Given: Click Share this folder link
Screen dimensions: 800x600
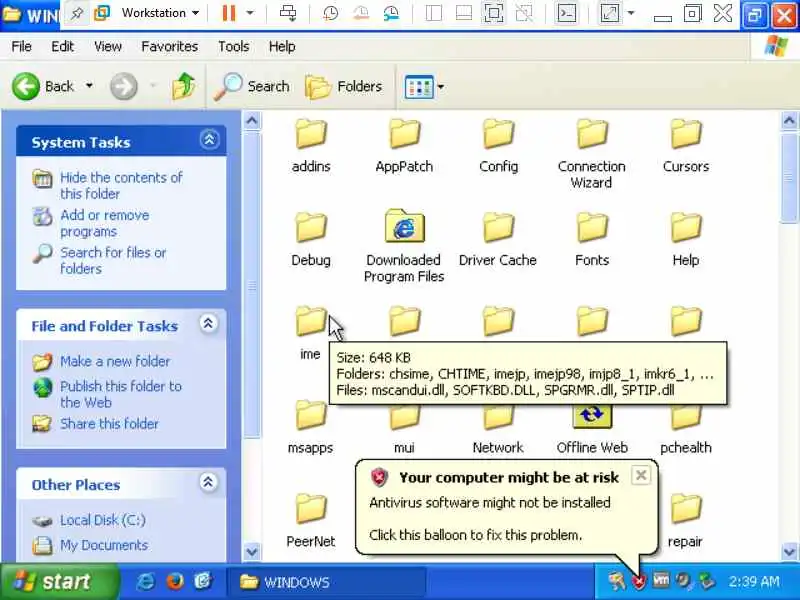Looking at the screenshot, I should 109,423.
